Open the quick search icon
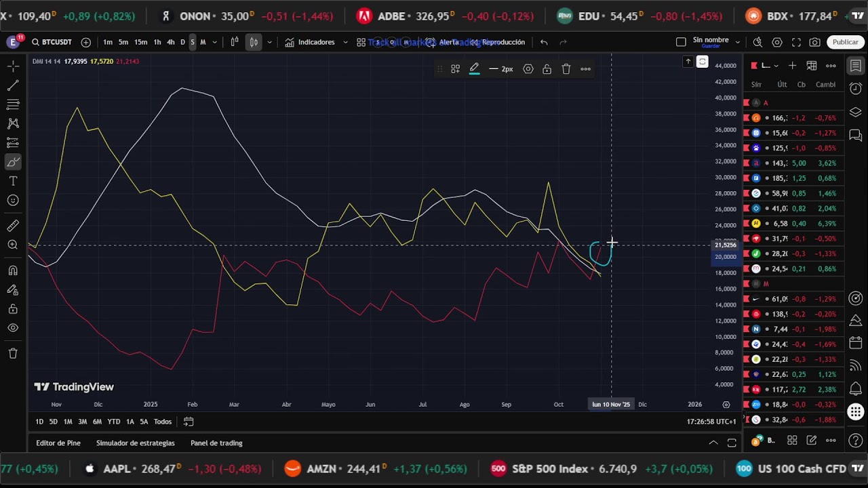The height and width of the screenshot is (488, 868). [x=758, y=42]
